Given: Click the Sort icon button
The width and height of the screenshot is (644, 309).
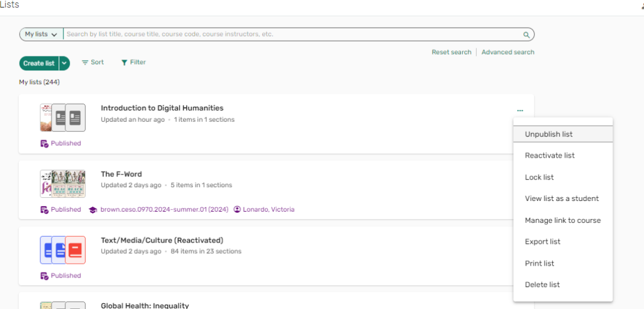Looking at the screenshot, I should point(86,63).
